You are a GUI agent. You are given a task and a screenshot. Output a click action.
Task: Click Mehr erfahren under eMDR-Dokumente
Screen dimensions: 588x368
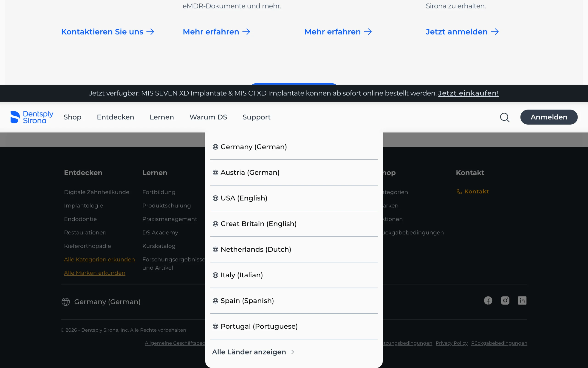point(217,32)
